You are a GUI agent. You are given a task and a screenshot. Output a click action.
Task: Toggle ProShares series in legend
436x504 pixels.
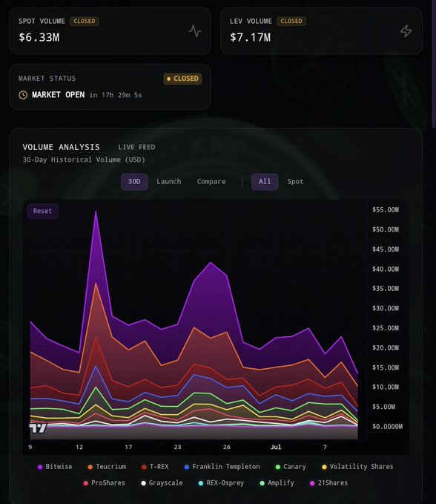click(104, 482)
